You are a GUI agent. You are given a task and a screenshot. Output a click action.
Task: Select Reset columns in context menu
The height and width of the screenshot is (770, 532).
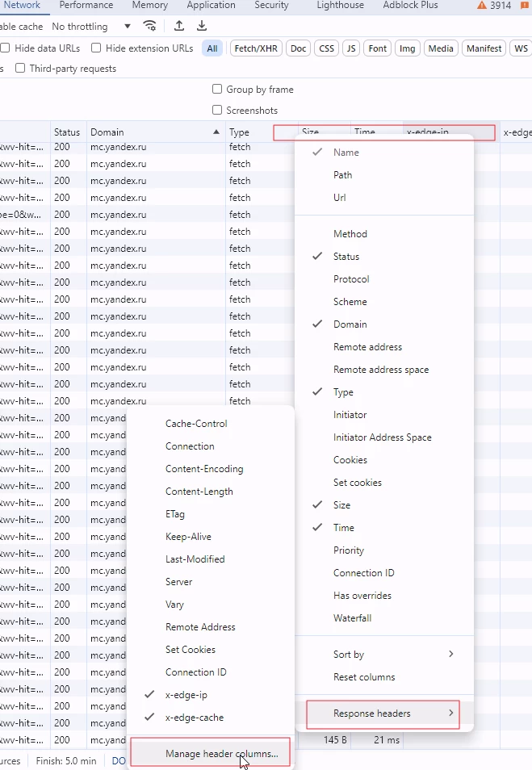pos(384,676)
